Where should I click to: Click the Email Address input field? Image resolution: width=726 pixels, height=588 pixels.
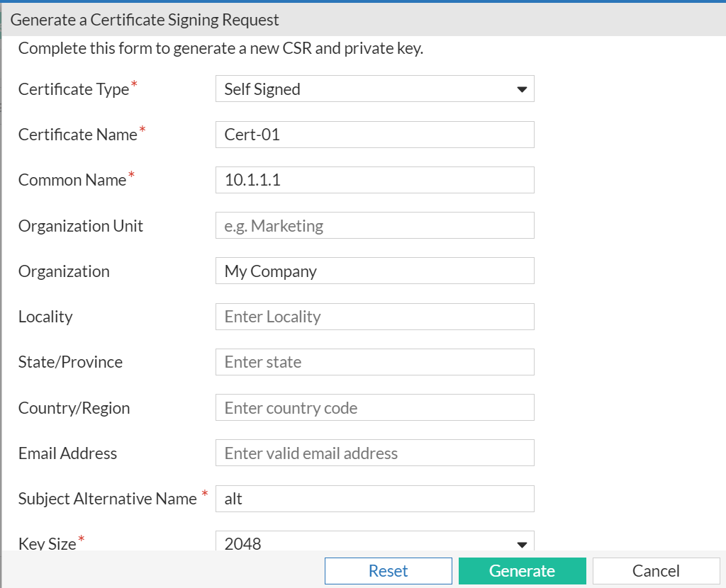(374, 453)
